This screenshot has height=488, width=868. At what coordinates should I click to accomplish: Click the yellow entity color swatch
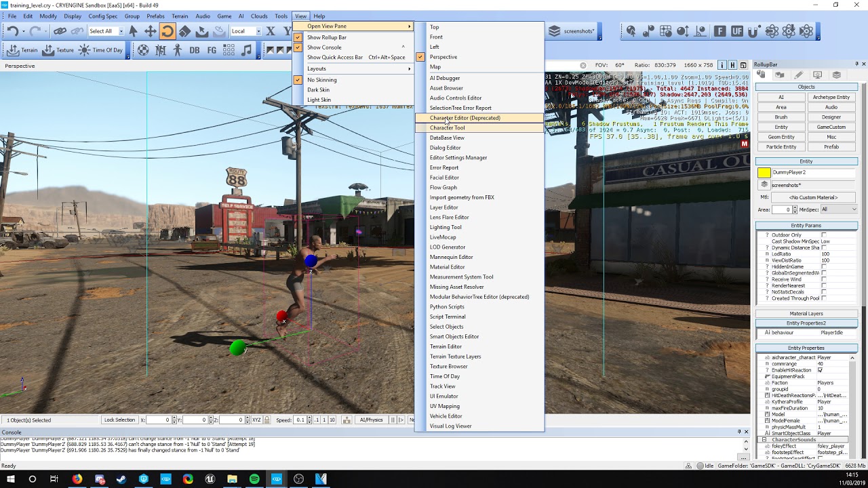pyautogui.click(x=764, y=173)
